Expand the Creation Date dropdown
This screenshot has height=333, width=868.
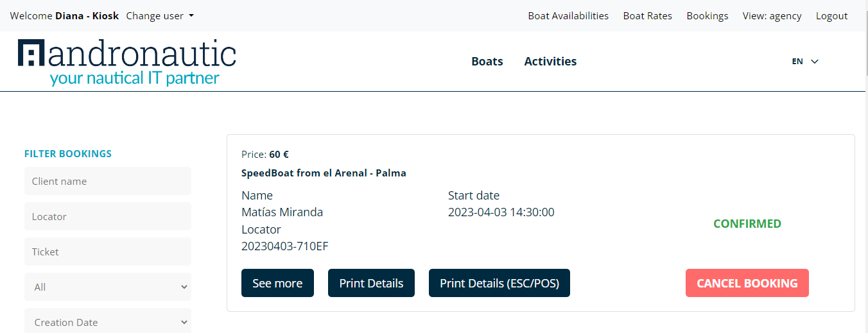(108, 321)
